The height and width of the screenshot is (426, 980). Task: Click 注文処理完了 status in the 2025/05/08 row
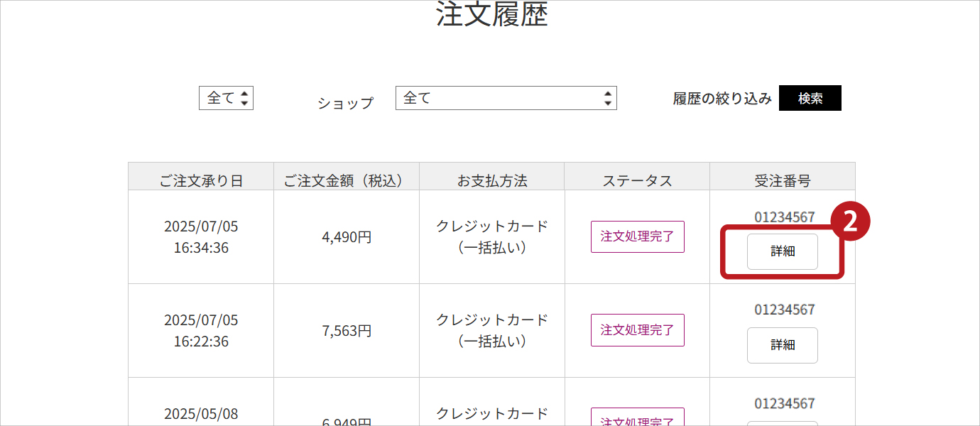coord(637,419)
